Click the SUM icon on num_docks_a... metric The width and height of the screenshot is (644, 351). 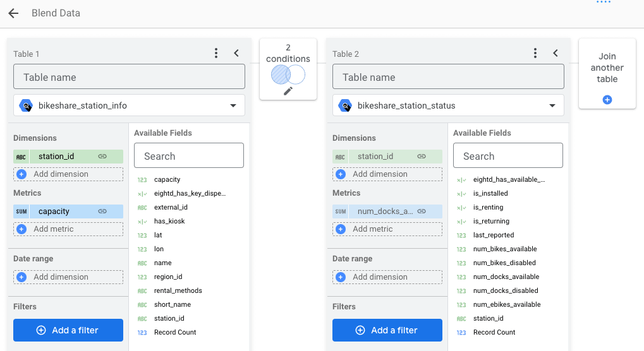pyautogui.click(x=340, y=211)
